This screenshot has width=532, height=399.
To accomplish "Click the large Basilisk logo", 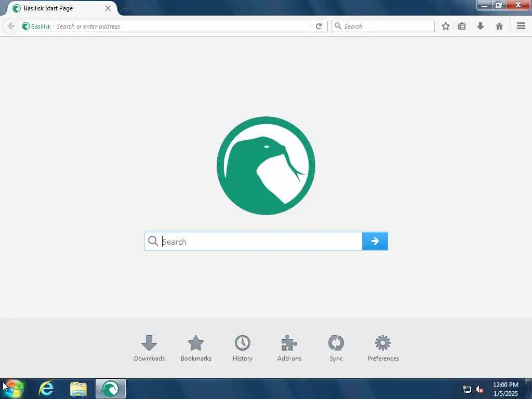I will click(x=266, y=166).
